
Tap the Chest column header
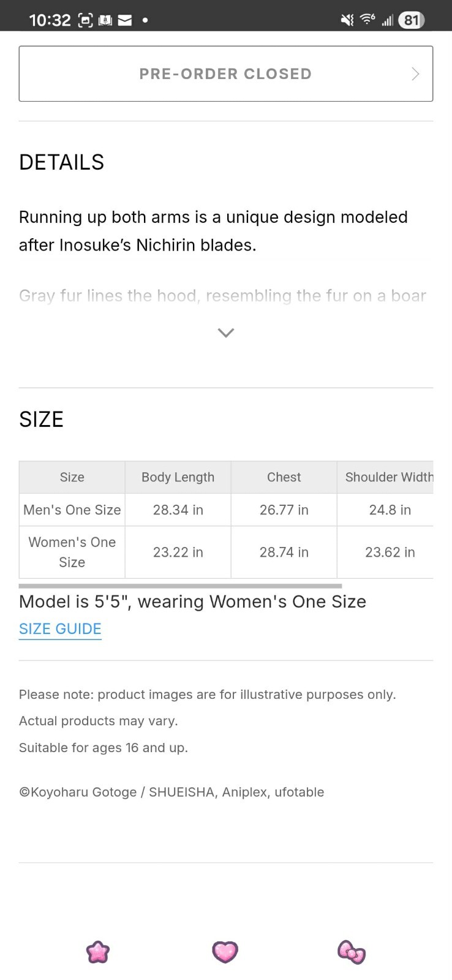point(284,477)
